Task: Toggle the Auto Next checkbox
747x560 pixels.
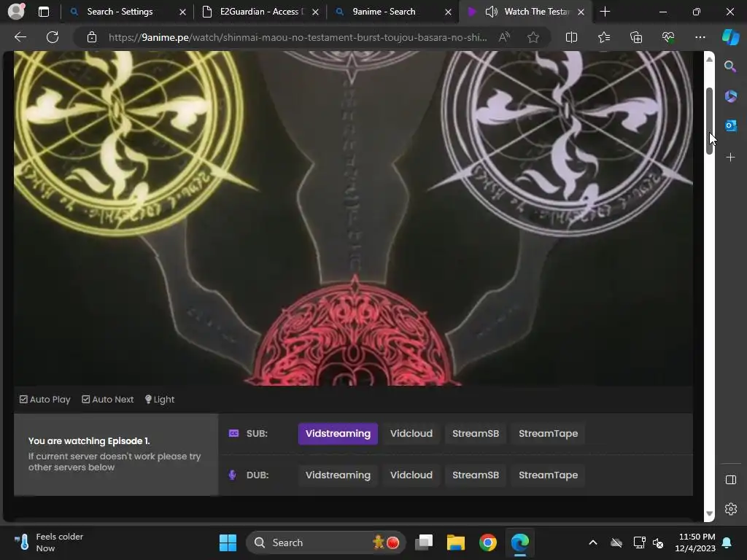Action: click(x=108, y=400)
